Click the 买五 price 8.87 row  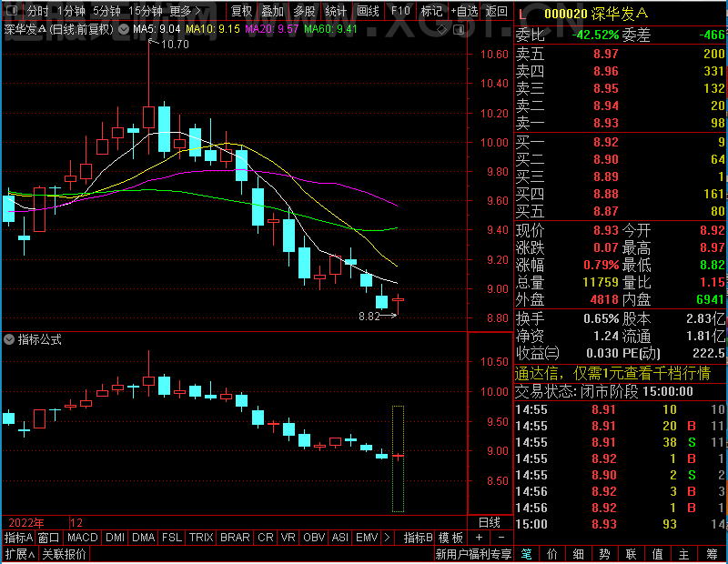[621, 211]
